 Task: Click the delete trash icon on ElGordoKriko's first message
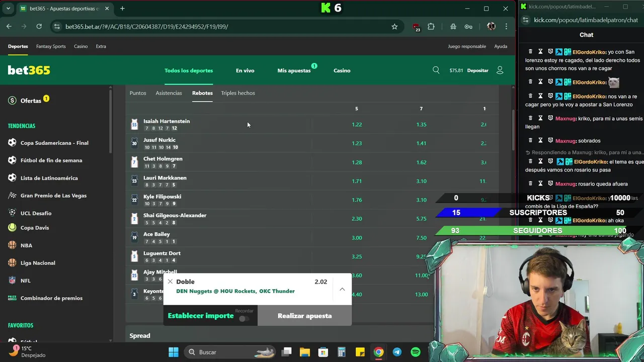[530, 52]
